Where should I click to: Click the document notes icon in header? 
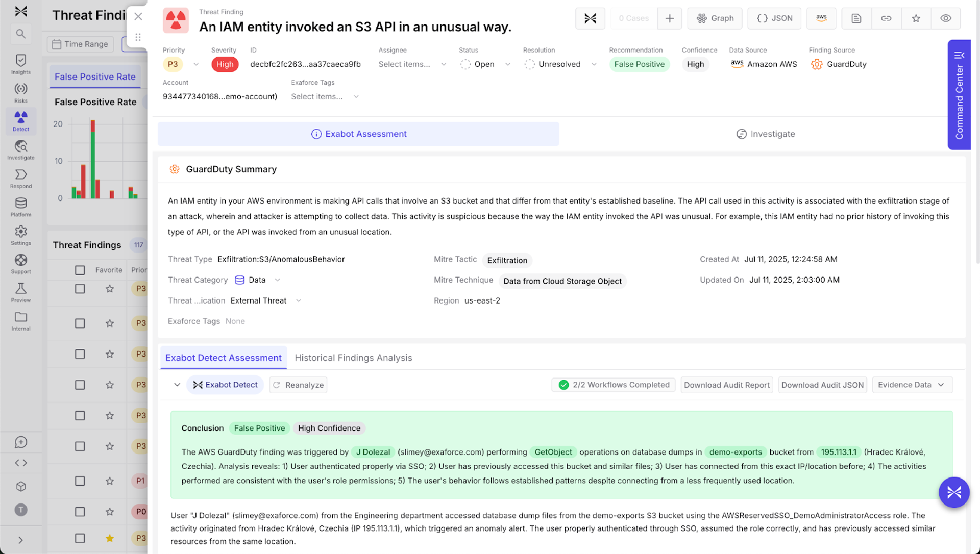pos(856,18)
